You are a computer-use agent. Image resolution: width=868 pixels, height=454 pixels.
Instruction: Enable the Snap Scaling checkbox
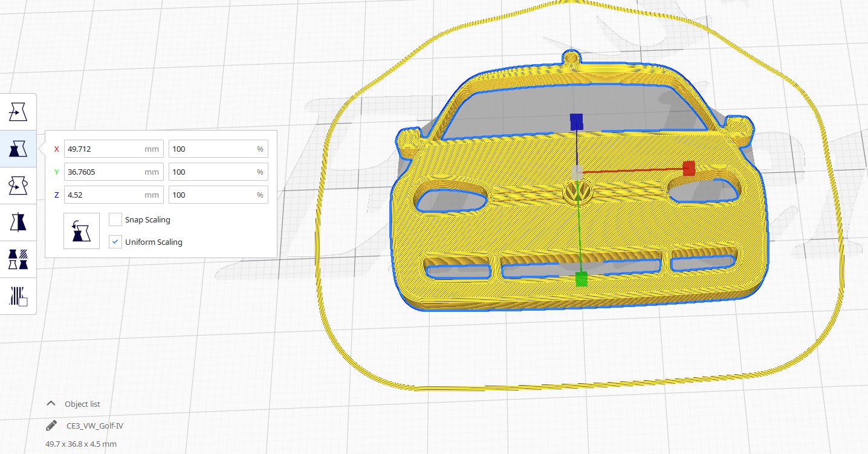tap(115, 219)
